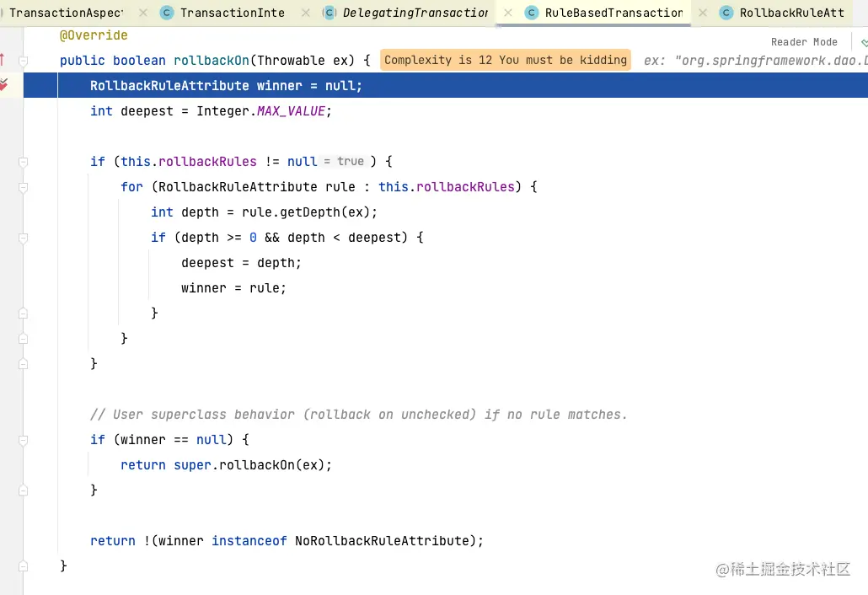Viewport: 868px width, 595px height.
Task: Click NoRollbackRuleAttribute class reference
Action: [x=382, y=541]
